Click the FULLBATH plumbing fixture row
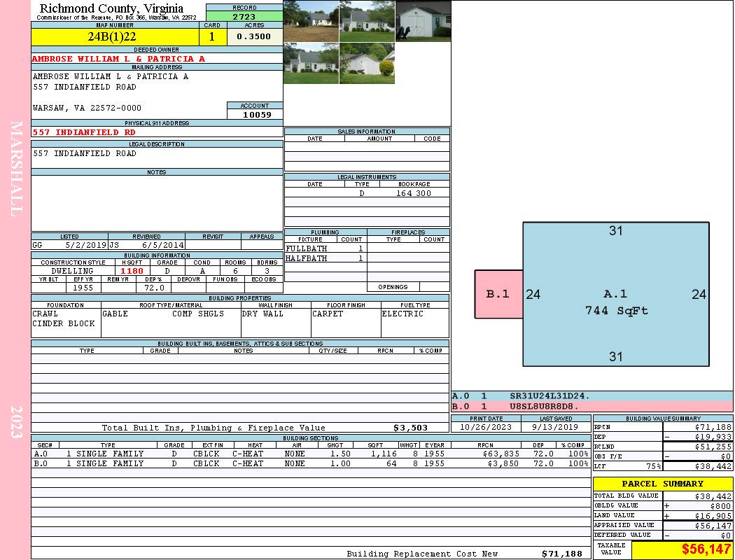Viewport: 735px width, 560px height. (325, 248)
